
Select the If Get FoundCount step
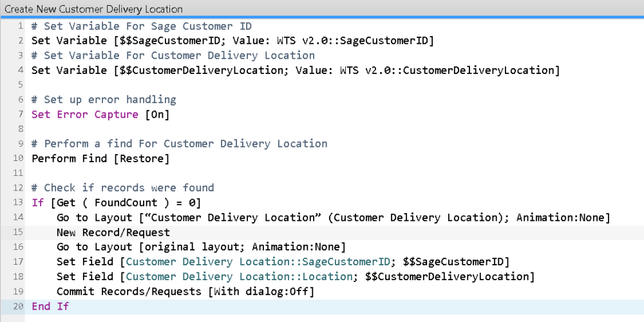[117, 203]
